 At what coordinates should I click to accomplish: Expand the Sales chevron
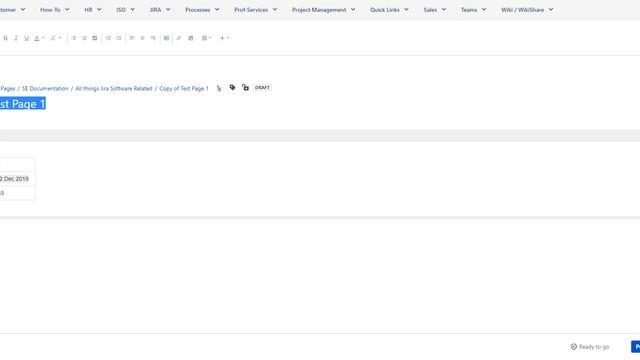tap(444, 9)
